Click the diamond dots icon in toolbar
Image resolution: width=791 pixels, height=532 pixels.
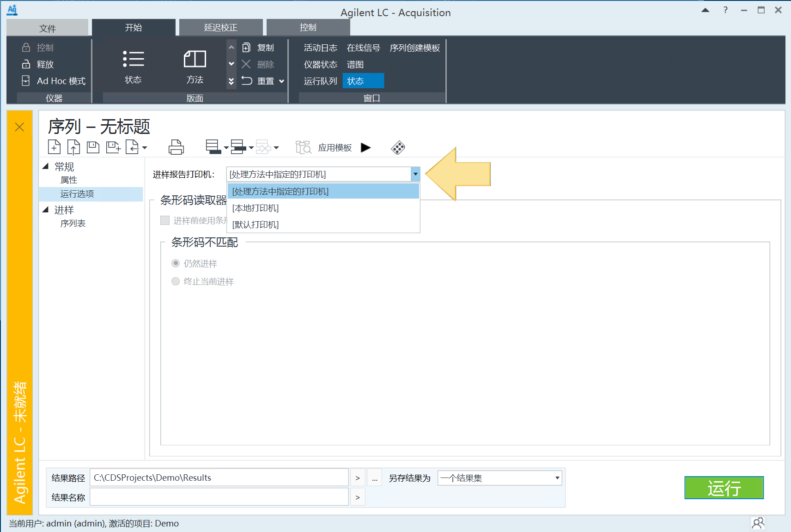click(398, 147)
